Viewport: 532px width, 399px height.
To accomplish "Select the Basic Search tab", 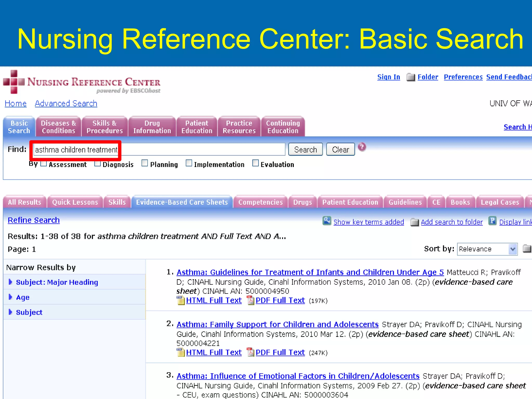I will 19,127.
